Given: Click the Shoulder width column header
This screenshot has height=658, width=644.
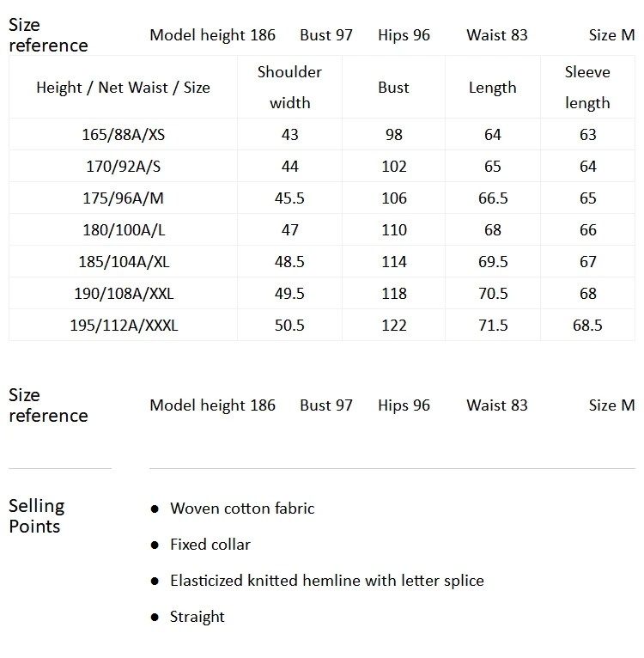Looking at the screenshot, I should pyautogui.click(x=289, y=88).
